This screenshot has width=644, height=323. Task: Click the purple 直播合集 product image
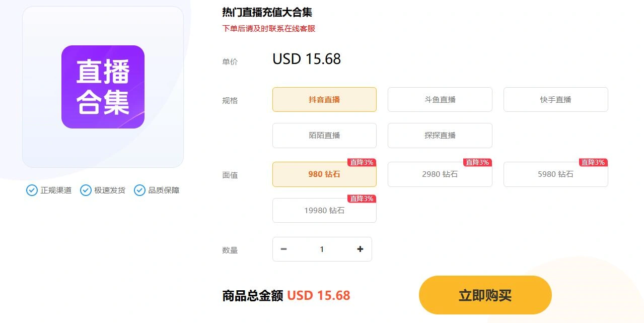point(103,87)
